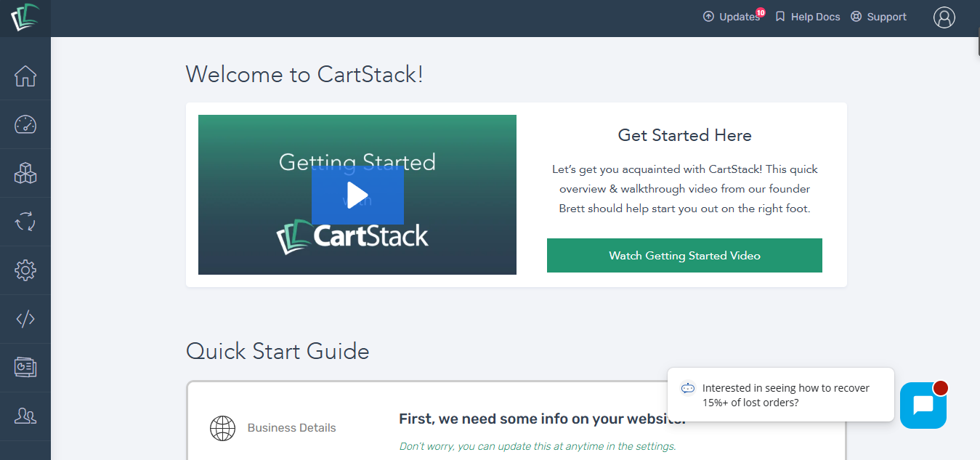980x460 pixels.
Task: Click the 'Quick Start Guide' heading
Action: coord(278,352)
